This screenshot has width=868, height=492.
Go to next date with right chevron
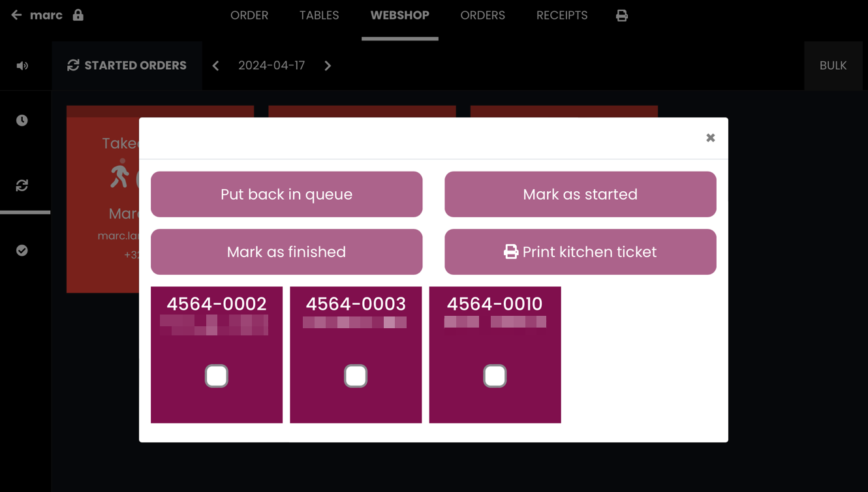pyautogui.click(x=328, y=66)
